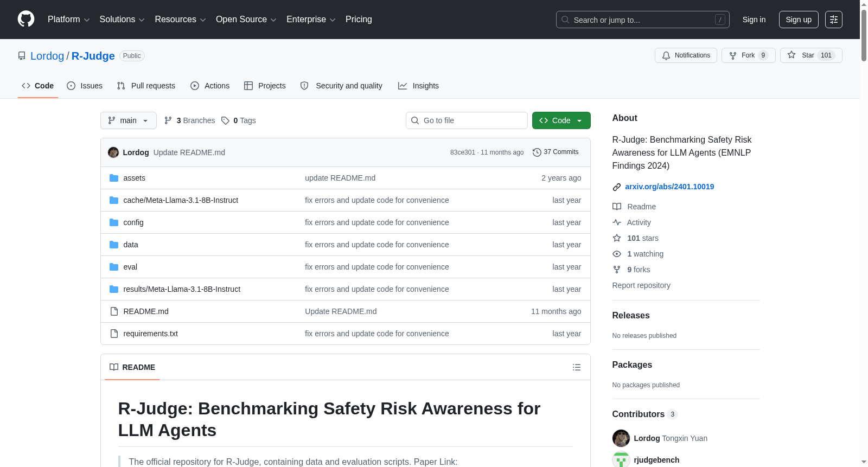Click the rjudgebench contributor avatar
Viewport: 868px width, 467px height.
coord(621,460)
